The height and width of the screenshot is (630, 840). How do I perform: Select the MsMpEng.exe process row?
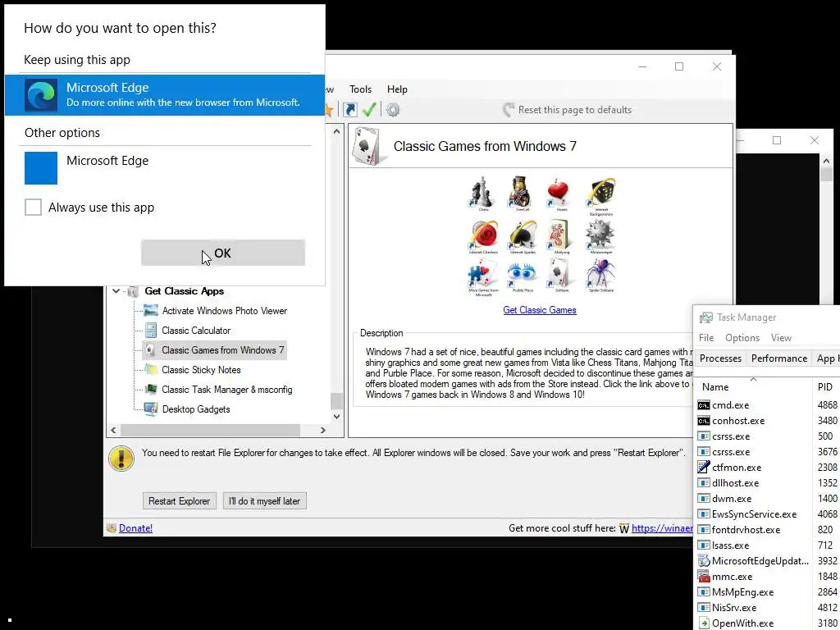[x=768, y=592]
